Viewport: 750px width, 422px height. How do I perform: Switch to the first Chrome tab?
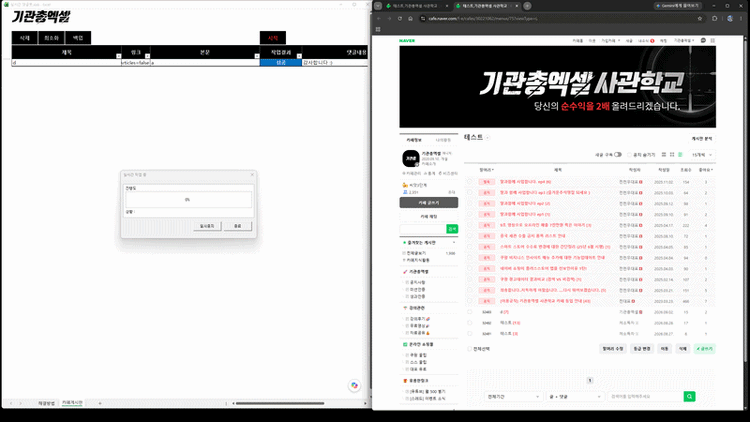coord(414,6)
